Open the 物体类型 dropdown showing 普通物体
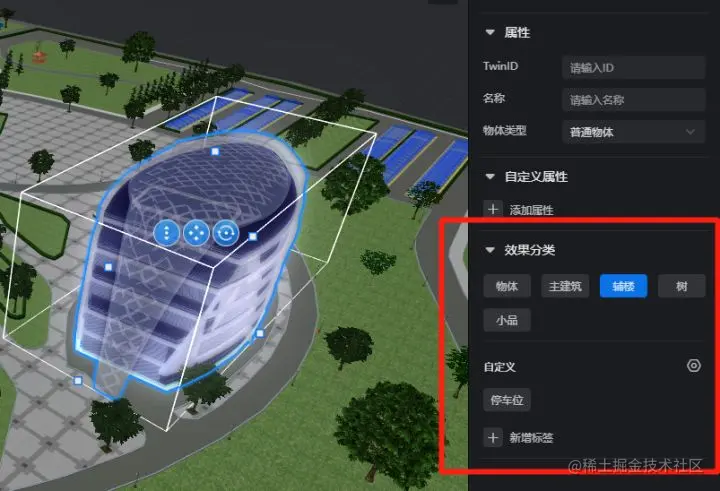720x491 pixels. tap(634, 132)
